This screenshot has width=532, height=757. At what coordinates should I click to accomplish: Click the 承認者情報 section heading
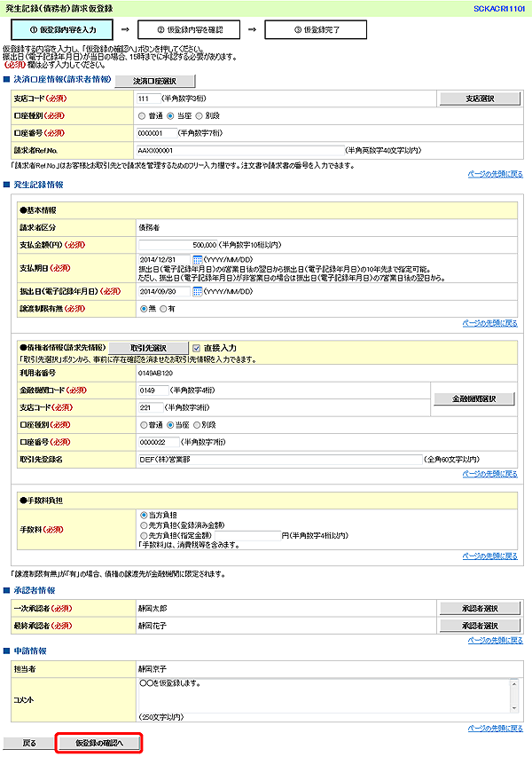[35, 590]
